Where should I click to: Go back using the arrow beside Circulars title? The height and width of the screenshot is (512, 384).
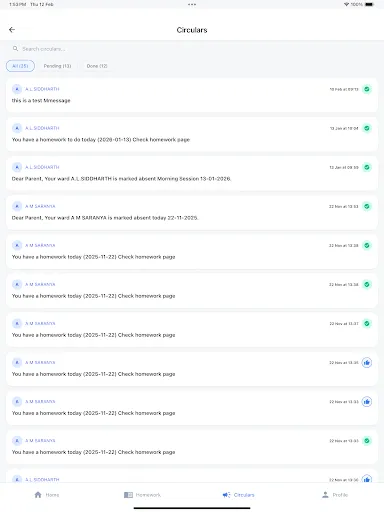click(12, 30)
